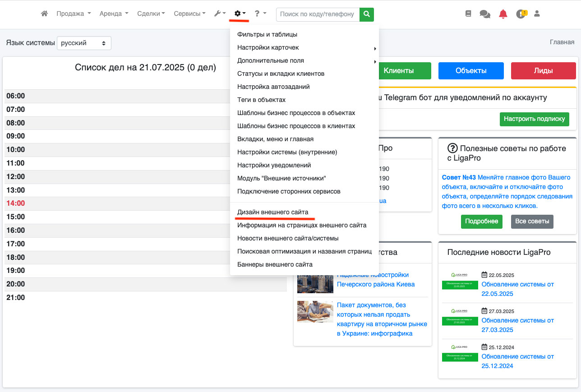Select Дизайн внешнего сайта menu item

[272, 212]
